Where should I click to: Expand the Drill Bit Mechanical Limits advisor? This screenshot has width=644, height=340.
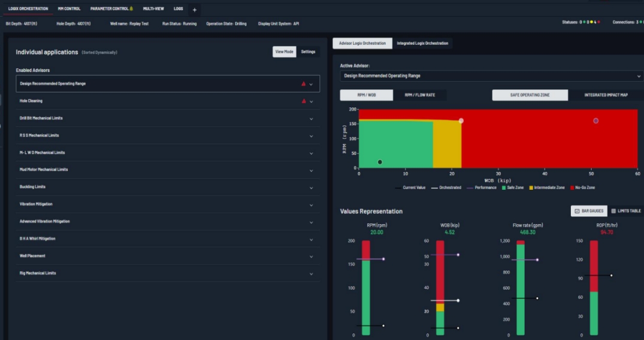pyautogui.click(x=311, y=119)
